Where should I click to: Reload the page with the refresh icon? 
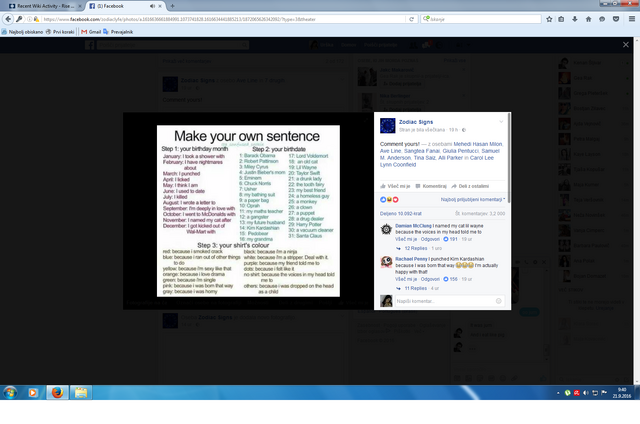[411, 19]
